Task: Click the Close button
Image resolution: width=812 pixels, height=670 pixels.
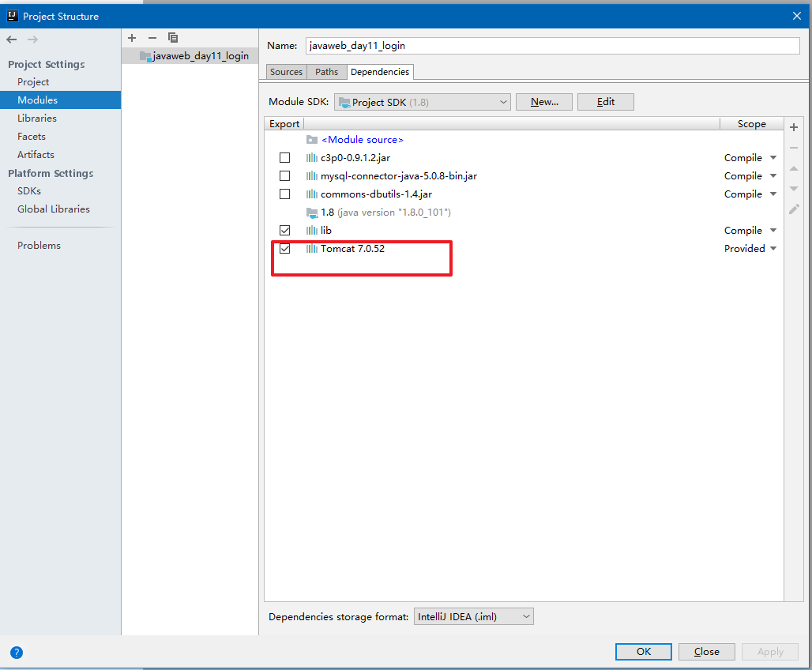Action: click(707, 652)
